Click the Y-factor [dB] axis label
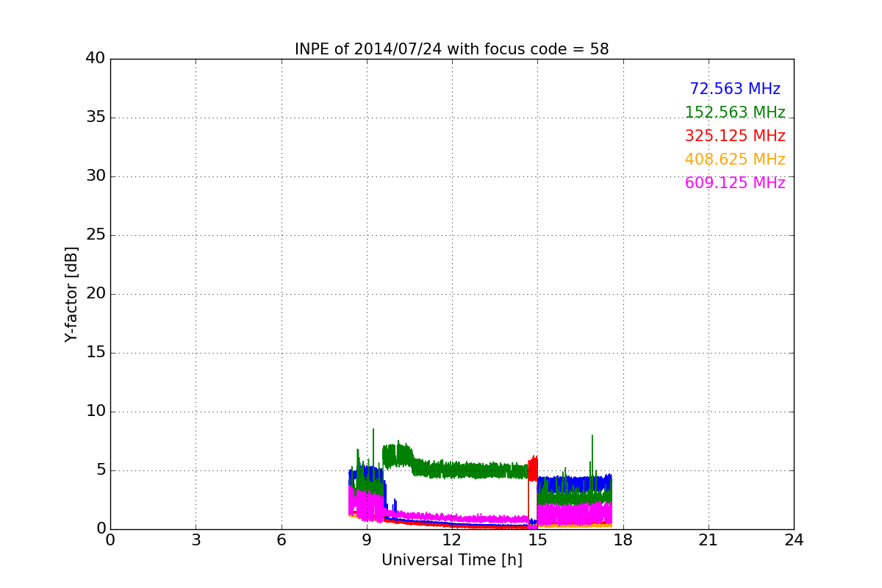The width and height of the screenshot is (882, 588). (x=71, y=294)
